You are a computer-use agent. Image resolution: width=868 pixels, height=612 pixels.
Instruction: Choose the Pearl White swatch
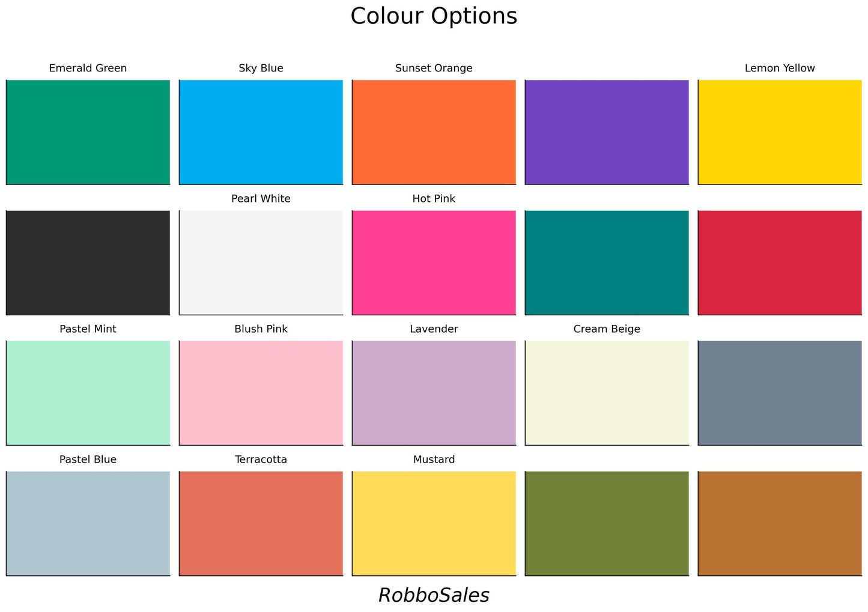click(x=261, y=262)
